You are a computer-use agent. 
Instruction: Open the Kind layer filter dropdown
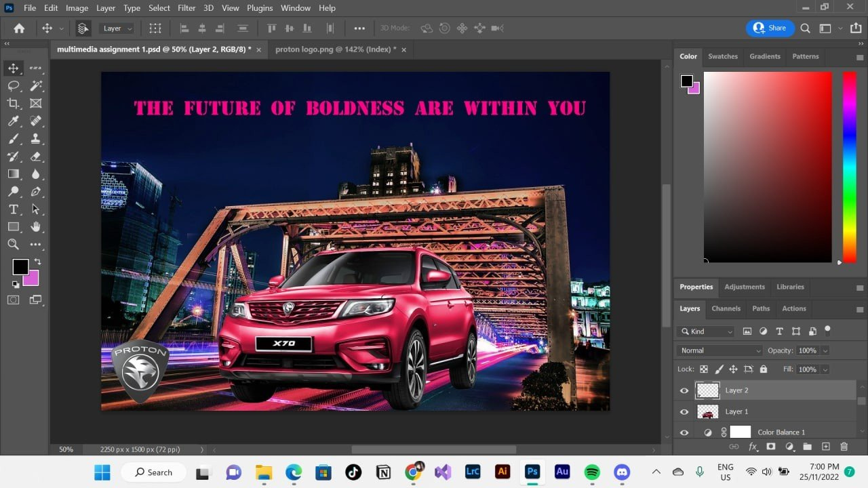click(705, 331)
